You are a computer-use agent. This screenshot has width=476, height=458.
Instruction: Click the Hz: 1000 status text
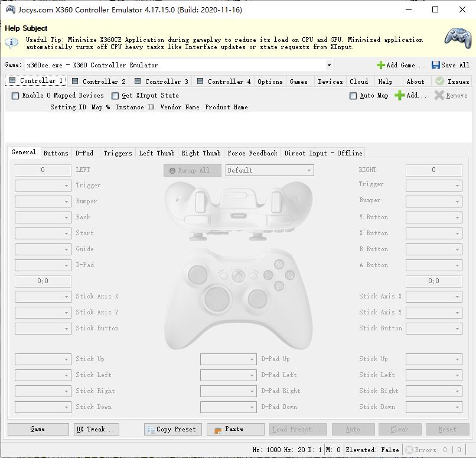pyautogui.click(x=268, y=450)
